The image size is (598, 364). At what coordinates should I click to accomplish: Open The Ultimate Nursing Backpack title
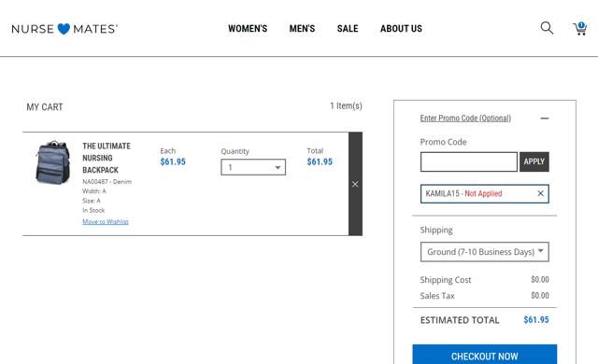[107, 158]
